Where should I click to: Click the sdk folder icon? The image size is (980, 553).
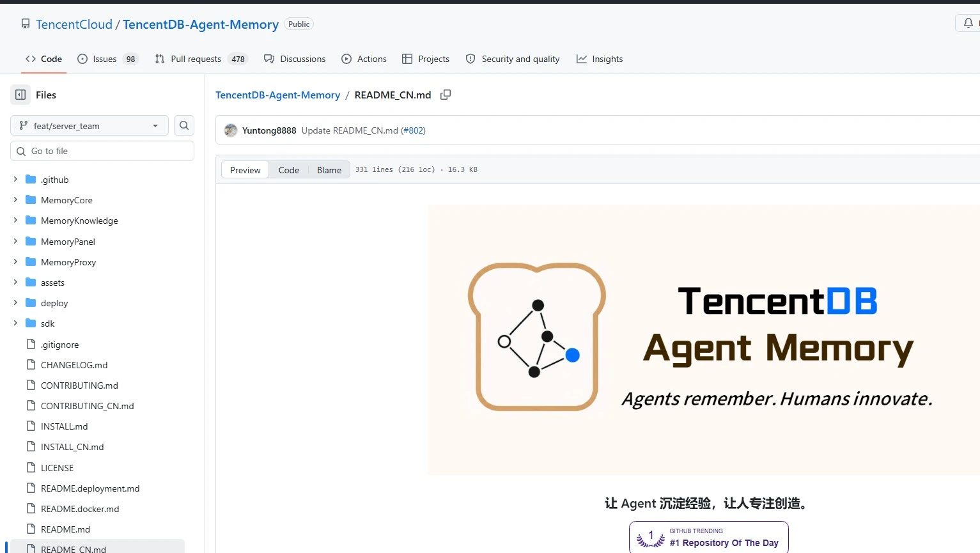point(31,323)
